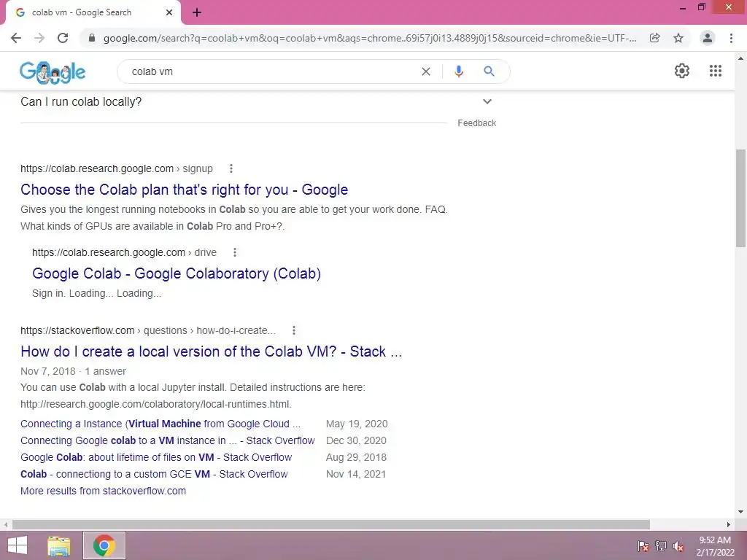Screen dimensions: 747x560
Task: Open the Windows Start menu
Action: tap(18, 545)
